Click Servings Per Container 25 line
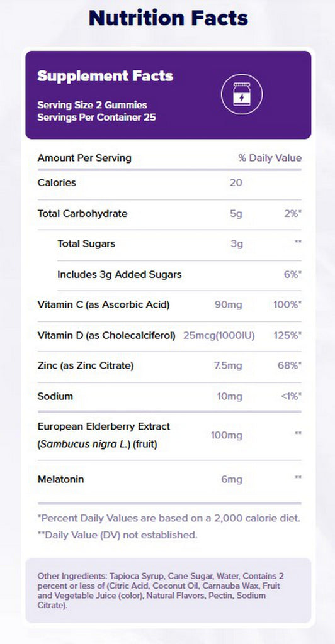Screen dimensions: 335x644 tap(96, 117)
